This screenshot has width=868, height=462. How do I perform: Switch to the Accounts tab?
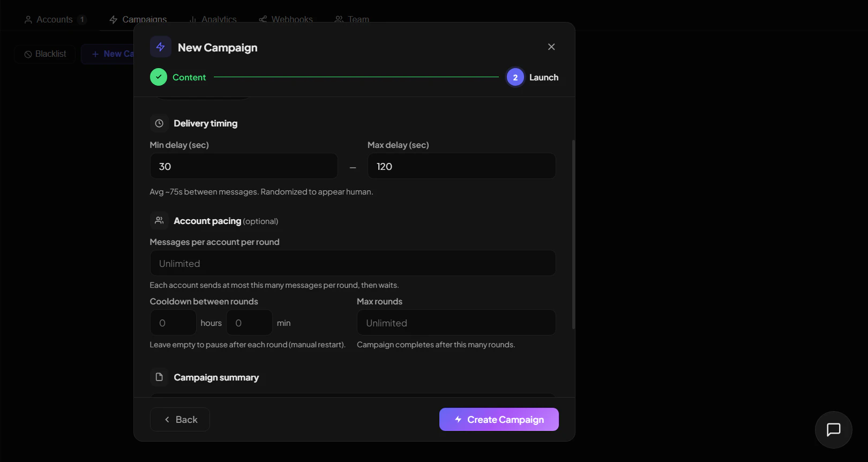[x=55, y=19]
